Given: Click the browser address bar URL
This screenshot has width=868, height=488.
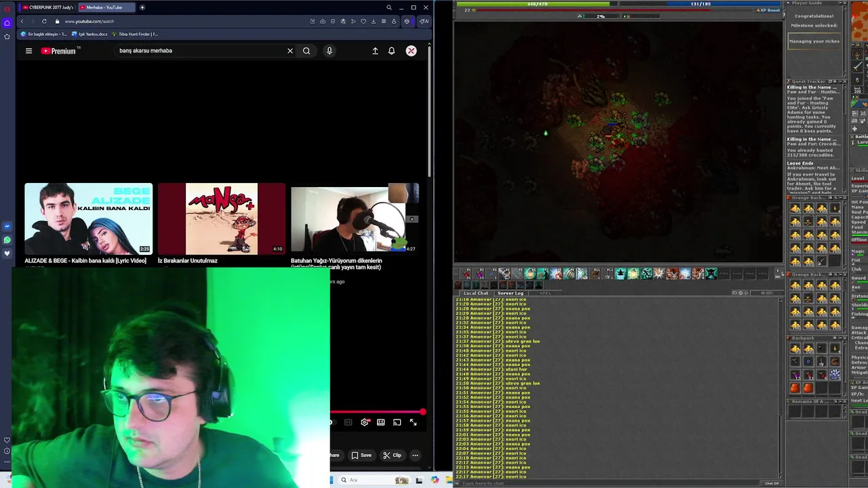Looking at the screenshot, I should point(90,21).
